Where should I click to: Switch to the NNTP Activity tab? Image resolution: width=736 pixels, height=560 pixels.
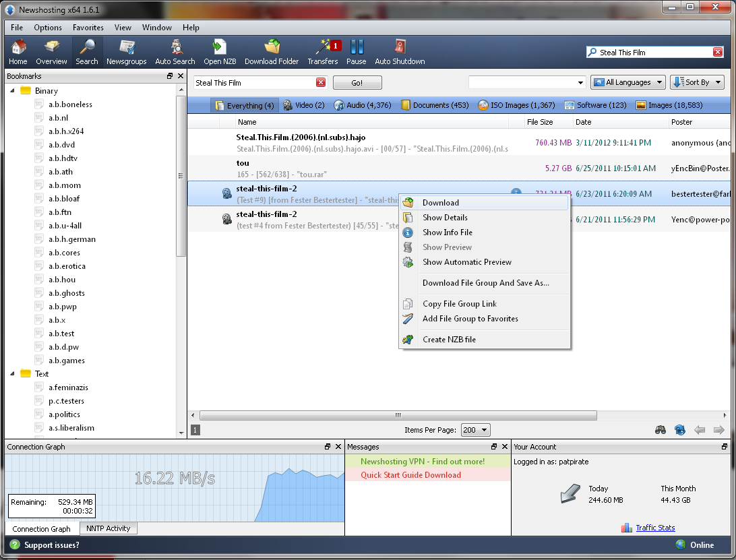(x=108, y=528)
